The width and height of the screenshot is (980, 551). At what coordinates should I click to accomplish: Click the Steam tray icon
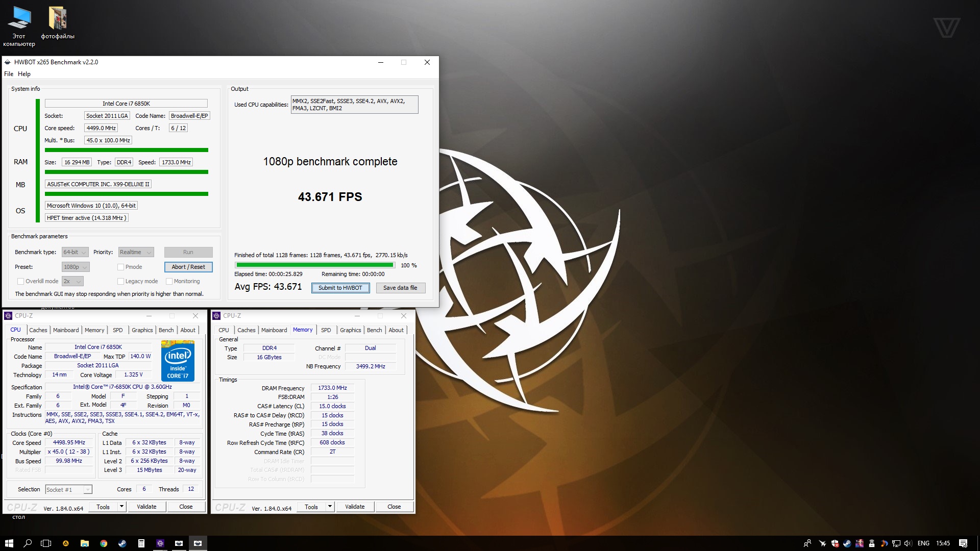pos(847,543)
